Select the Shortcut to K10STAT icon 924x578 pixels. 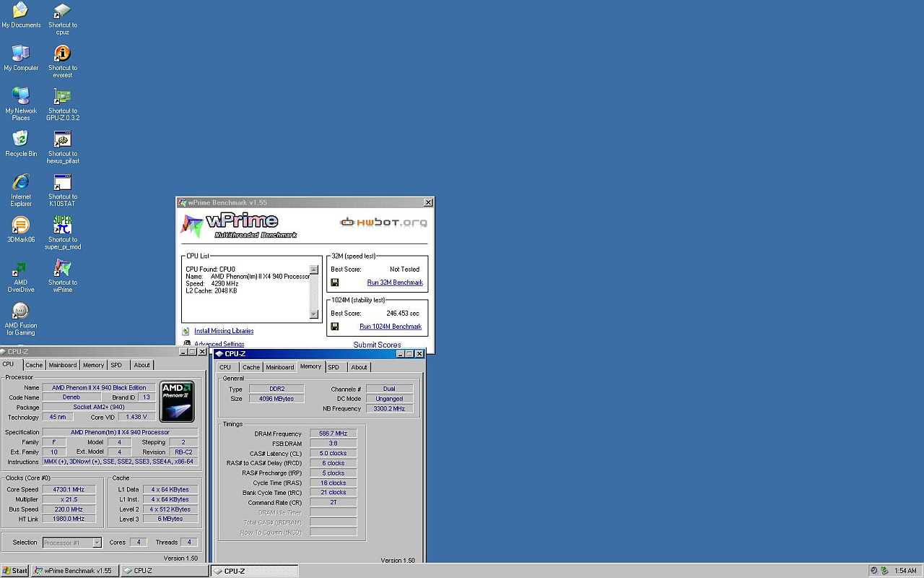pyautogui.click(x=63, y=191)
